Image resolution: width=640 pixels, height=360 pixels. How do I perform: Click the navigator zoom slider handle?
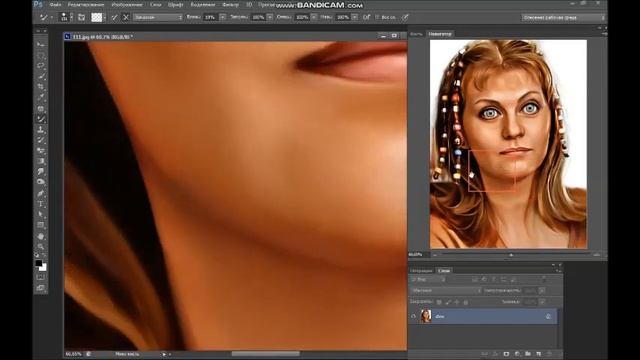pos(511,255)
